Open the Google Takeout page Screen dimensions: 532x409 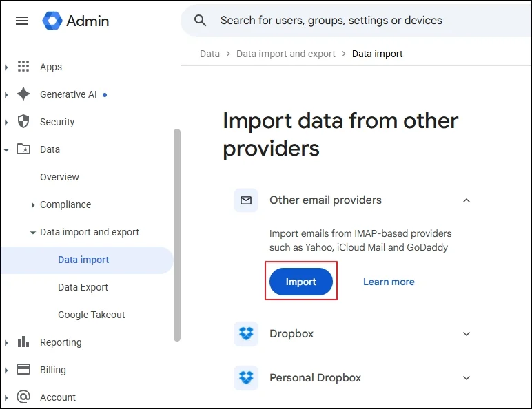[x=91, y=315]
